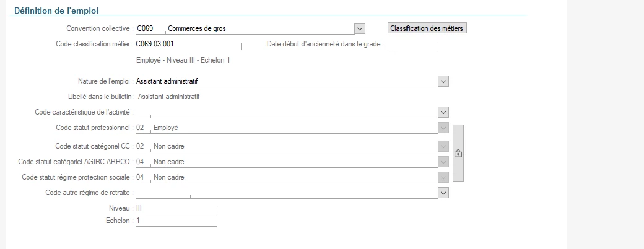Screen dimensions: 644x249
Task: Open the Nature de l'emploi dropdown
Action: pyautogui.click(x=443, y=81)
